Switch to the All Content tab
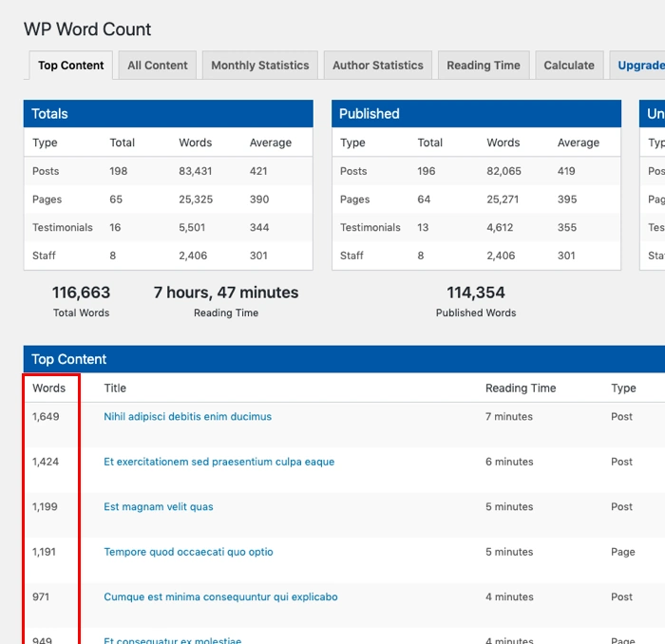This screenshot has width=665, height=644. point(158,66)
